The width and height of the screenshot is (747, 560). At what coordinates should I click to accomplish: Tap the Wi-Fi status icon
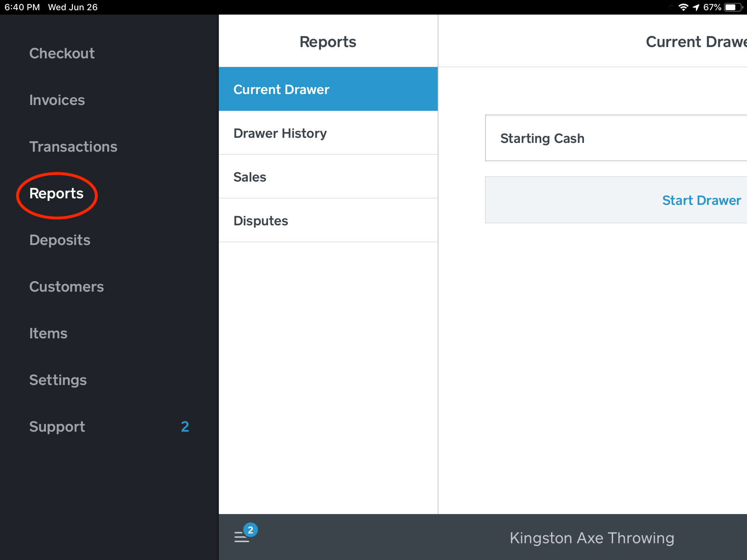pyautogui.click(x=683, y=7)
